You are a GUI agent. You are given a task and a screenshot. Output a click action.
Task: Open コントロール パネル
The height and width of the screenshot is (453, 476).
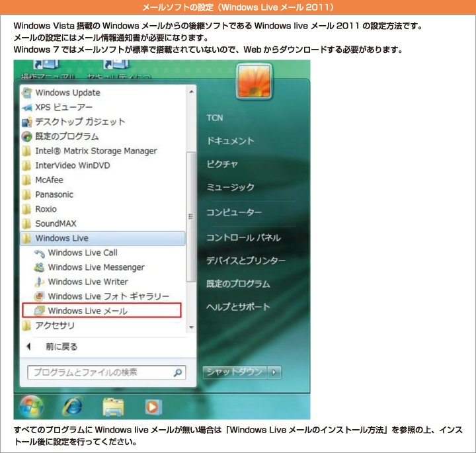click(x=244, y=237)
